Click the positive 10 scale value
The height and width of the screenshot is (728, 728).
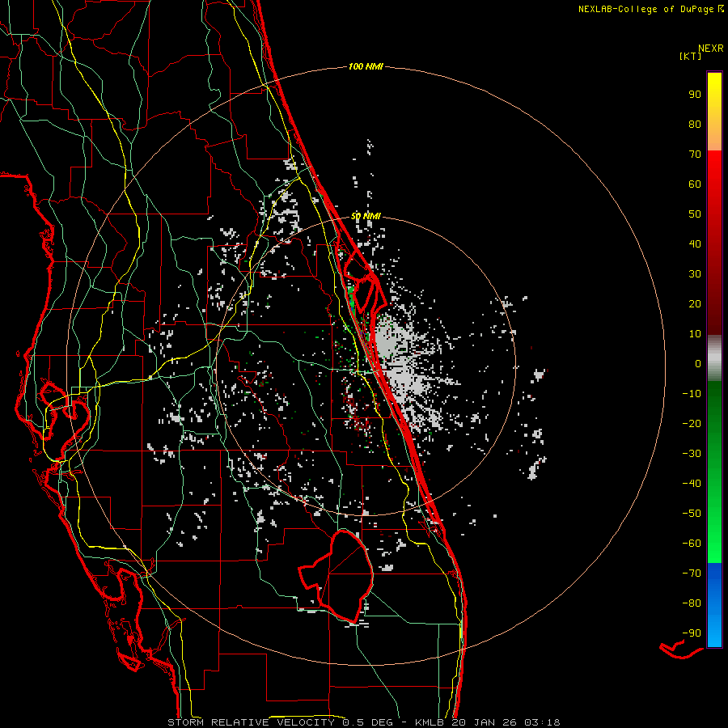coord(695,334)
